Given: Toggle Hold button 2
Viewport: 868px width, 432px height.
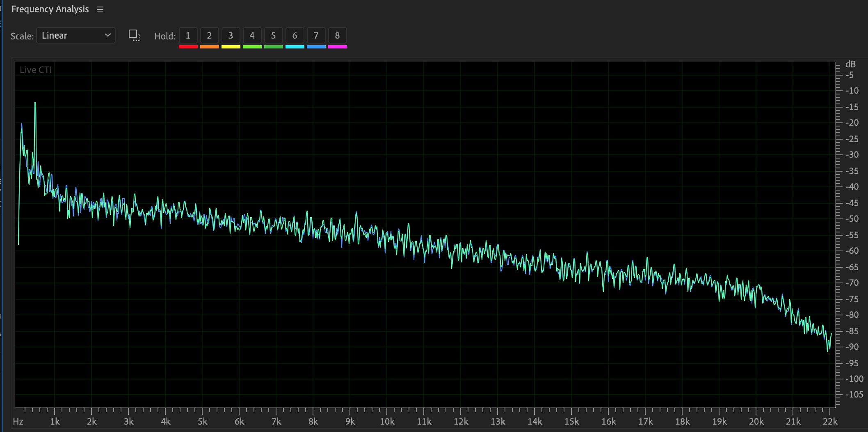Looking at the screenshot, I should click(x=209, y=35).
